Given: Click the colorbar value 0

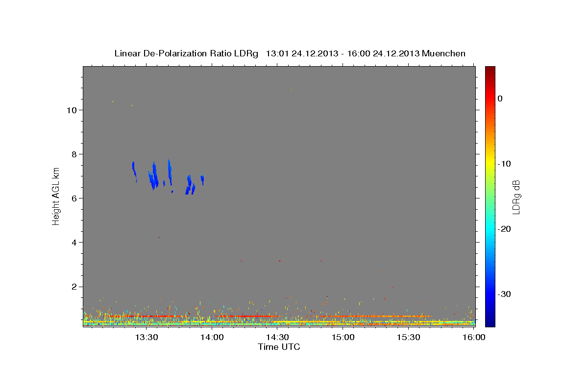Looking at the screenshot, I should [x=500, y=98].
